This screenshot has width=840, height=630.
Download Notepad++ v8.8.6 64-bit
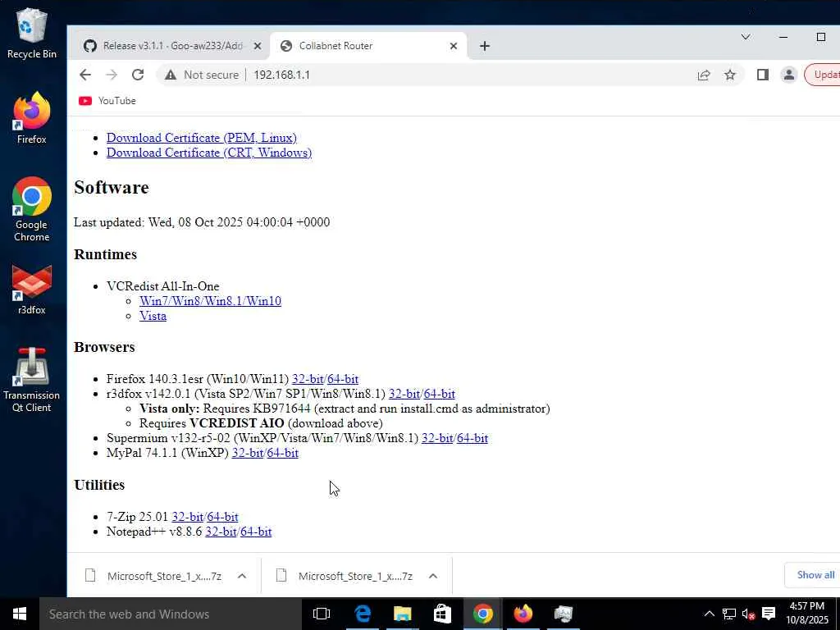click(256, 532)
